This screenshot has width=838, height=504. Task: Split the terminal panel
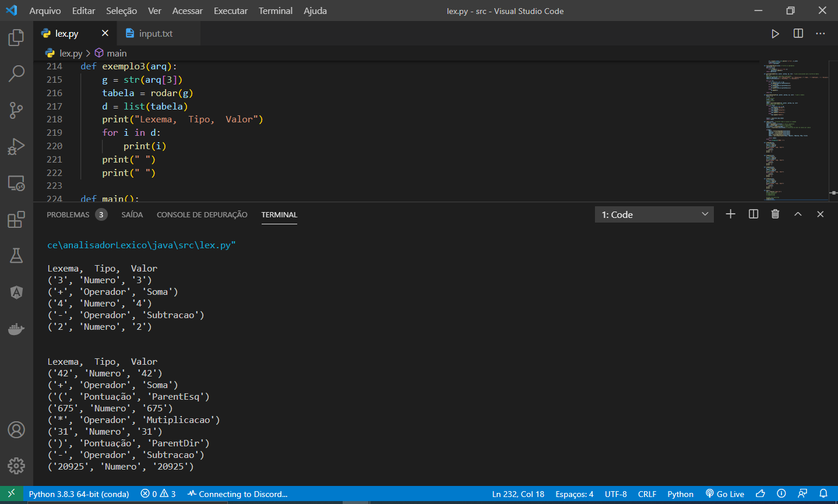click(753, 214)
